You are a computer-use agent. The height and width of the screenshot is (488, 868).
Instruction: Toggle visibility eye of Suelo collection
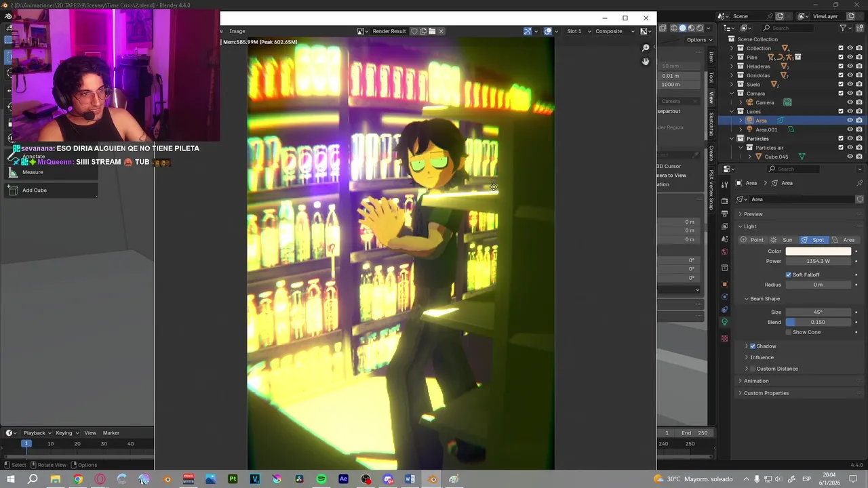tap(850, 85)
